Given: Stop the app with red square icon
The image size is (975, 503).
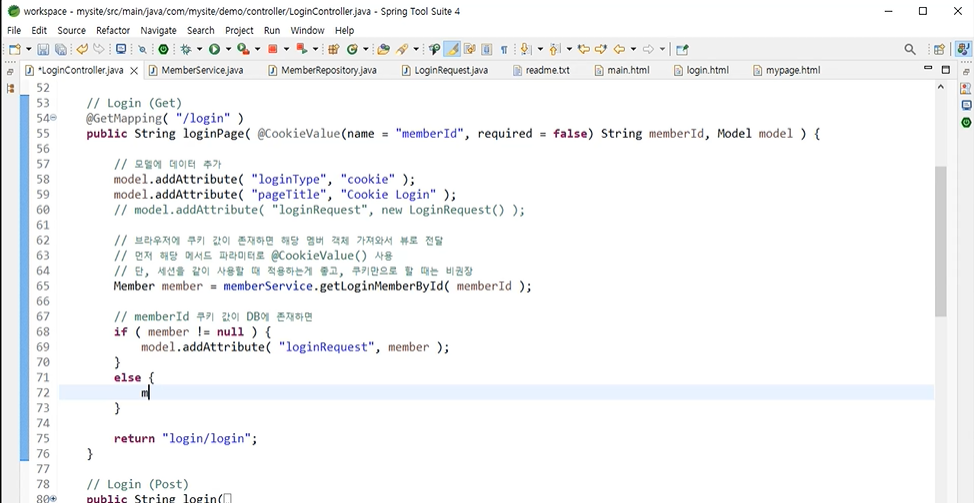Looking at the screenshot, I should tap(272, 49).
